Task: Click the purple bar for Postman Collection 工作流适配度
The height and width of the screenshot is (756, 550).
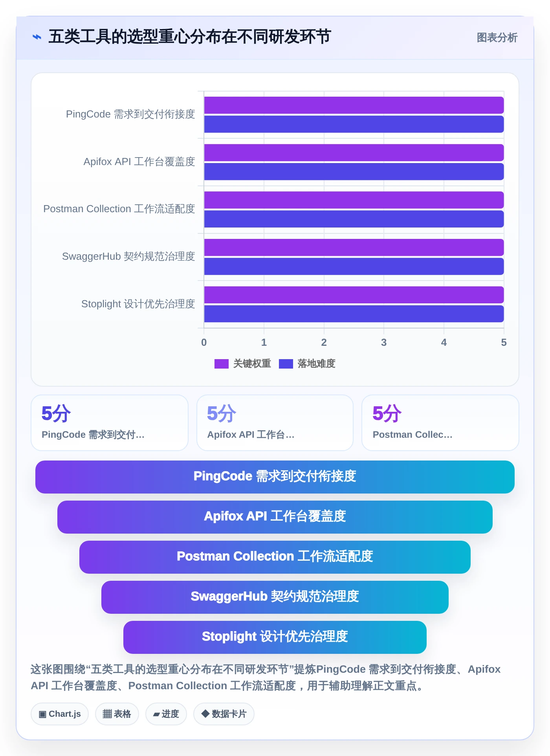Action: click(354, 200)
